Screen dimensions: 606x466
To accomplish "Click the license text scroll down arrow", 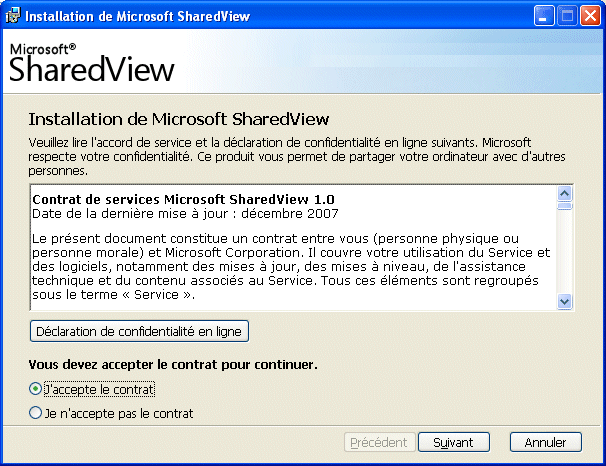I will tap(565, 301).
